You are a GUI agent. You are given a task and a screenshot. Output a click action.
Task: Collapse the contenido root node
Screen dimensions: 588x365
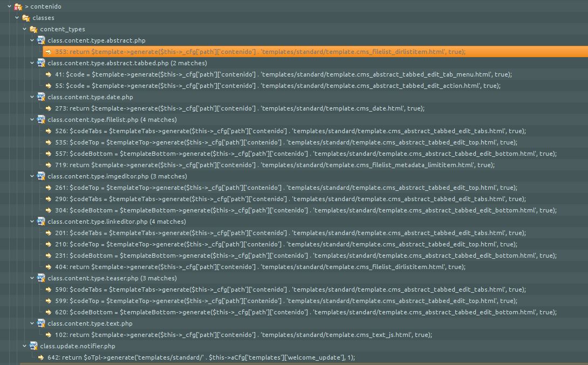tap(10, 6)
